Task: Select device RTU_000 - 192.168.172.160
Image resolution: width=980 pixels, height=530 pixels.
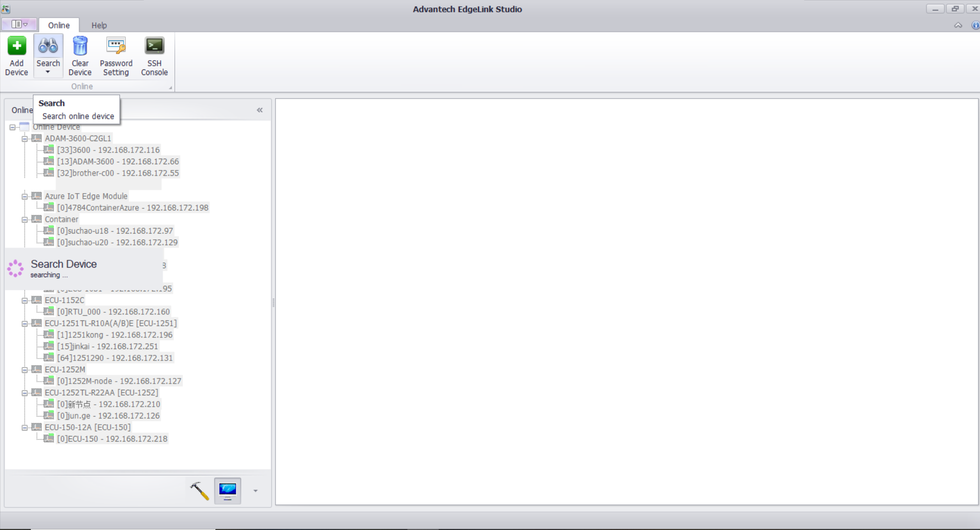Action: click(x=113, y=312)
